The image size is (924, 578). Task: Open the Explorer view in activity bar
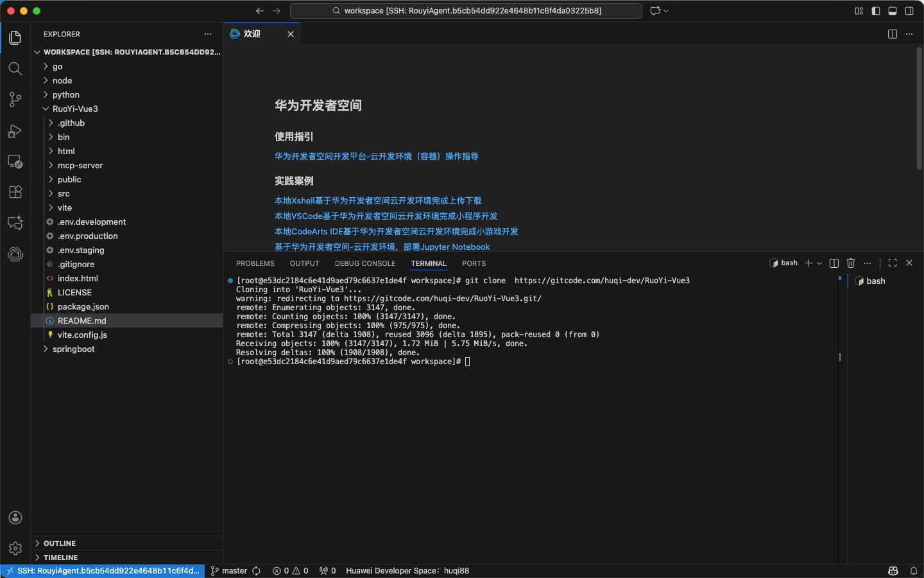15,38
